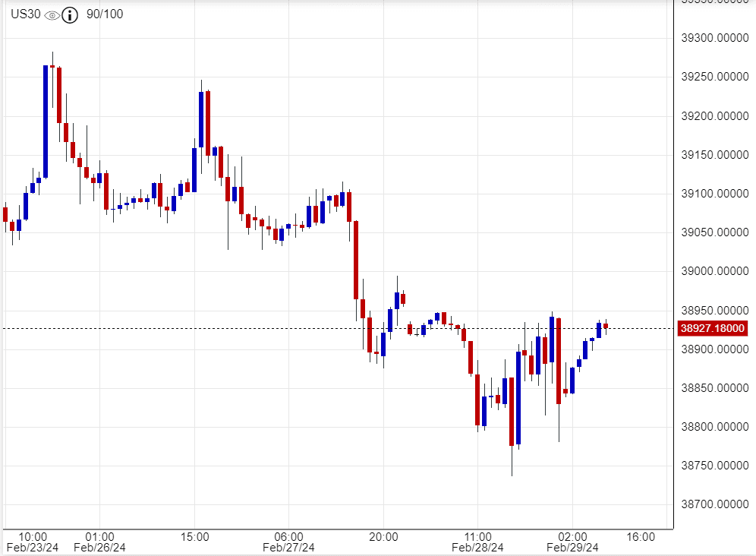Click the 39150.00000 price axis label
Image resolution: width=756 pixels, height=556 pixels.
click(x=713, y=155)
